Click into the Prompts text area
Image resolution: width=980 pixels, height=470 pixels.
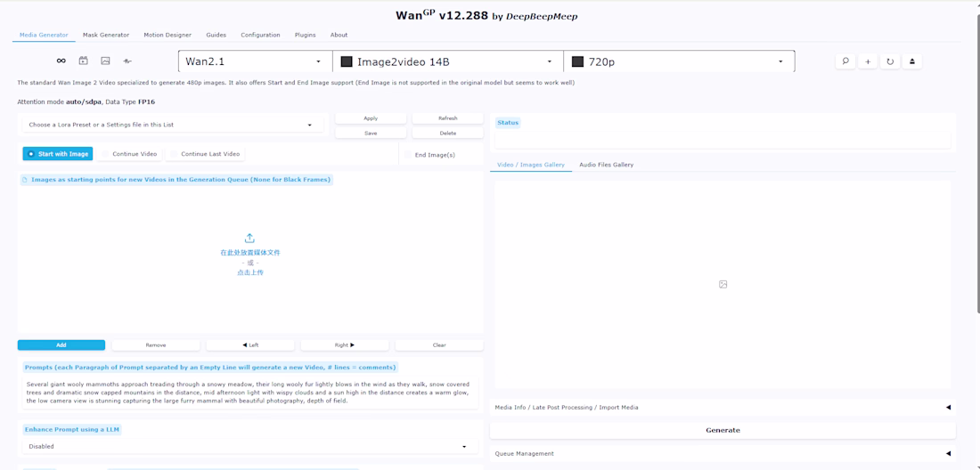point(250,393)
